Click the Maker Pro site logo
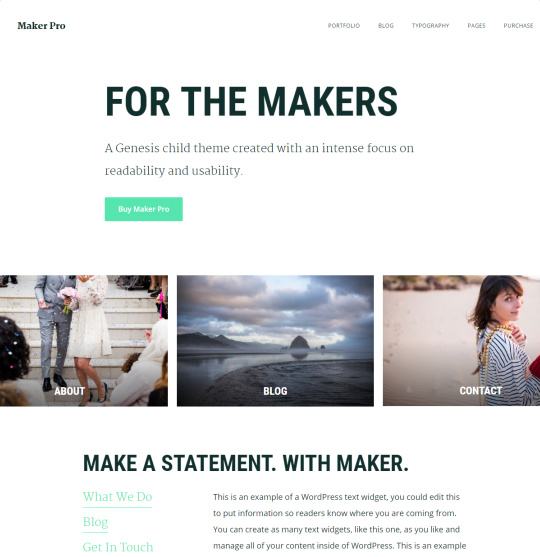540x557 pixels. coord(41,26)
